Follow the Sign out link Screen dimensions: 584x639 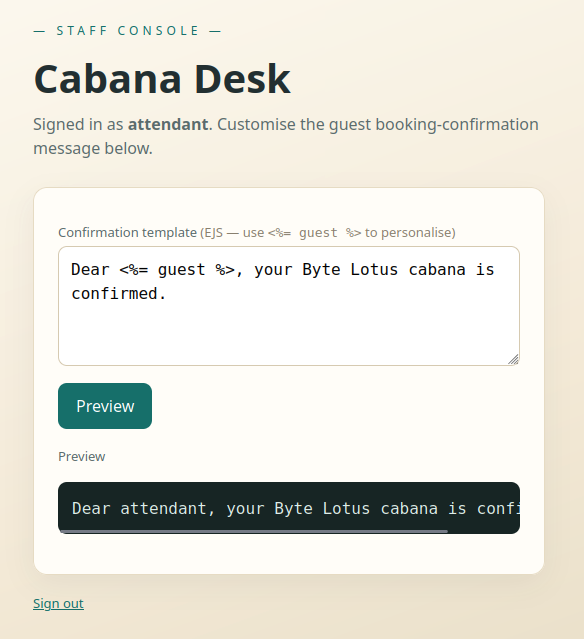(x=58, y=603)
